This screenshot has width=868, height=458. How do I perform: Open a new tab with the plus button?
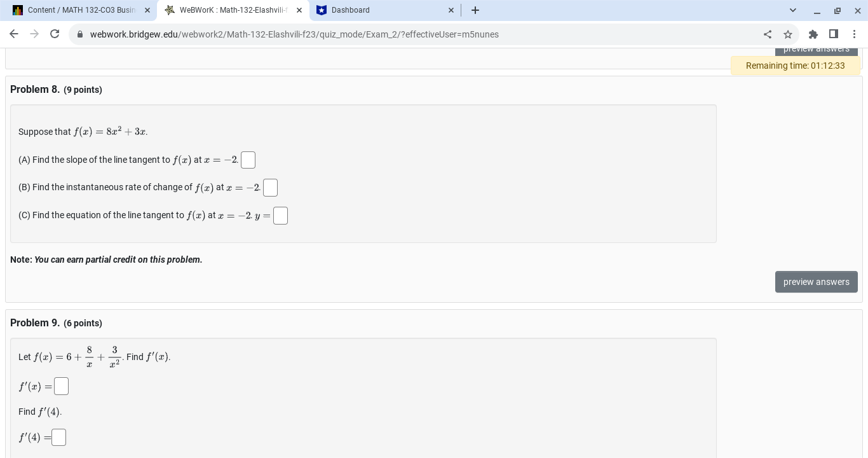(x=475, y=10)
